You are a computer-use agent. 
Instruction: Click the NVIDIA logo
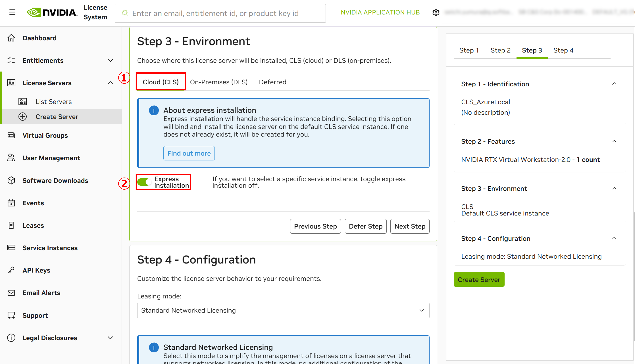point(52,12)
